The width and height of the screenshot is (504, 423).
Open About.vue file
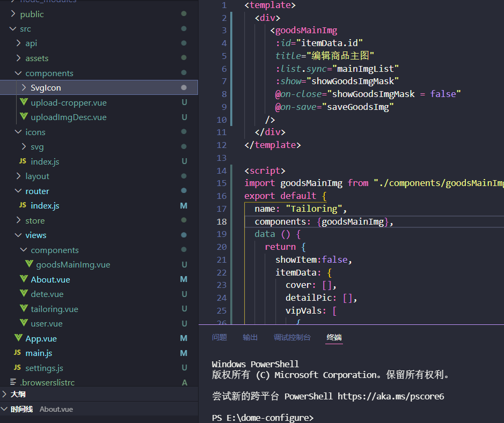50,279
